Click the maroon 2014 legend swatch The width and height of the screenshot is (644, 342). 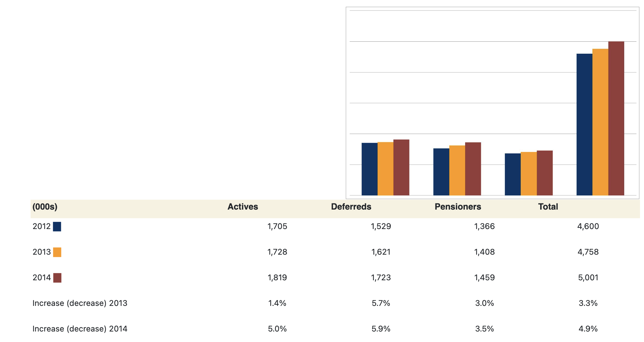57,278
